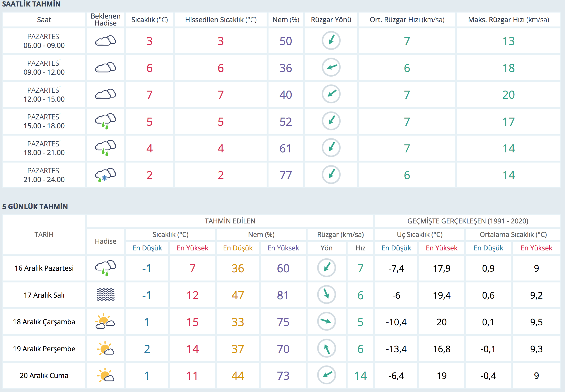Click the GEÇMİŞTE GERÇEKLEŞEN (1991 - 2020) header
The width and height of the screenshot is (565, 392).
click(467, 221)
